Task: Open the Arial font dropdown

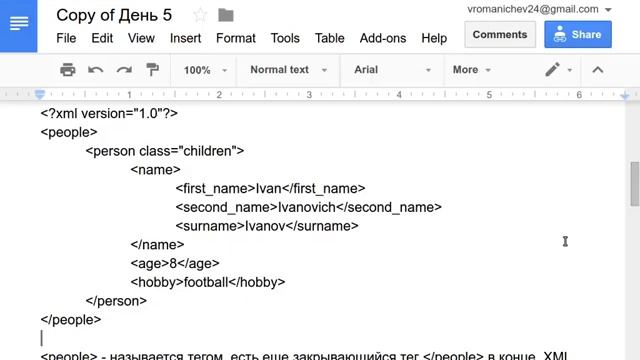Action: tap(392, 70)
